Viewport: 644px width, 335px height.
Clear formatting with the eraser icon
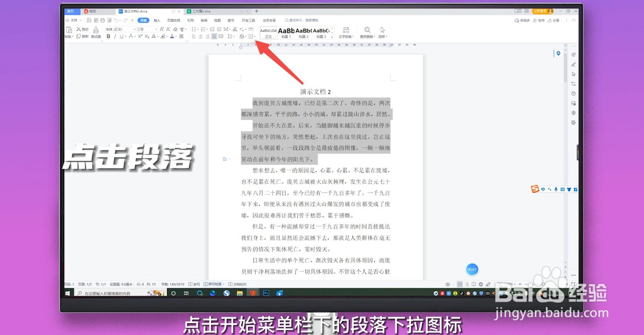[x=175, y=29]
